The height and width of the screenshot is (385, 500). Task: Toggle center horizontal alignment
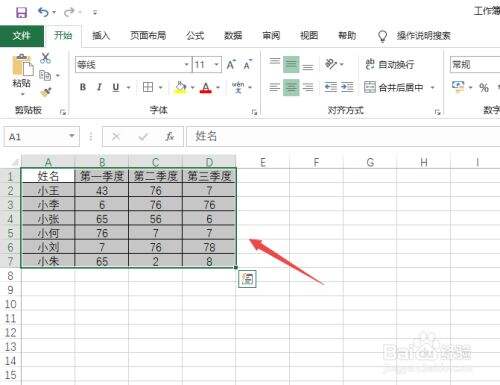click(x=291, y=88)
